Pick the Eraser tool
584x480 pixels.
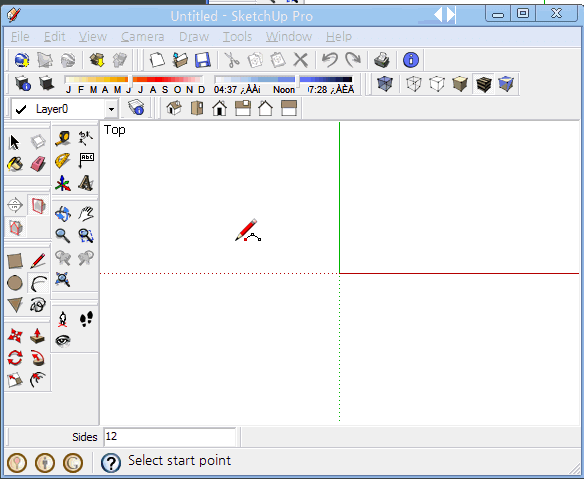pyautogui.click(x=38, y=163)
